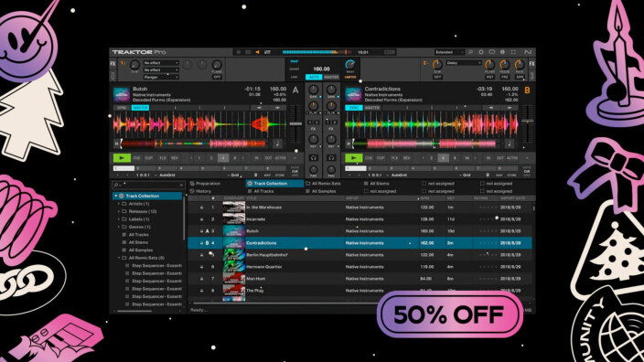Image resolution: width=644 pixels, height=362 pixels.
Task: Set loop IN point on Deck A
Action: pyautogui.click(x=256, y=158)
